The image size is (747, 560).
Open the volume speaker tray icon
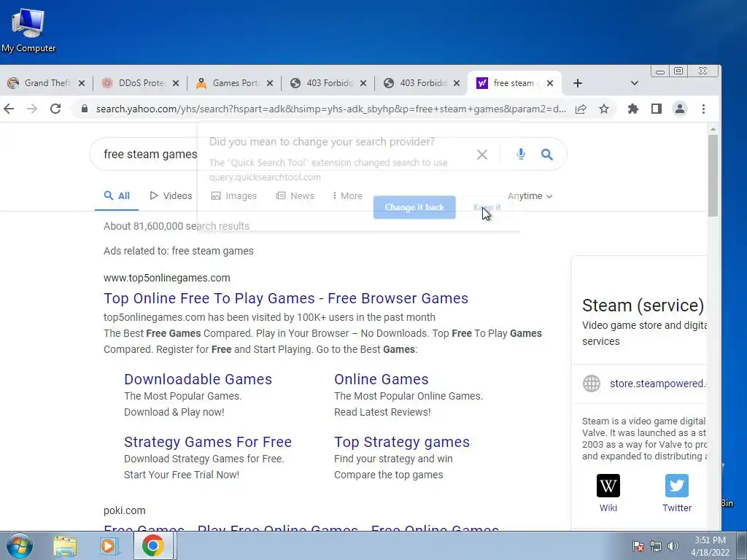(673, 546)
